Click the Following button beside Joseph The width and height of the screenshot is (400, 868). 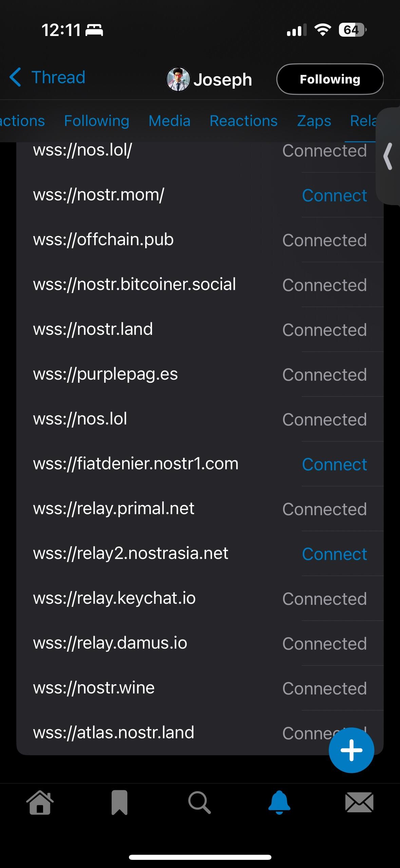tap(330, 79)
